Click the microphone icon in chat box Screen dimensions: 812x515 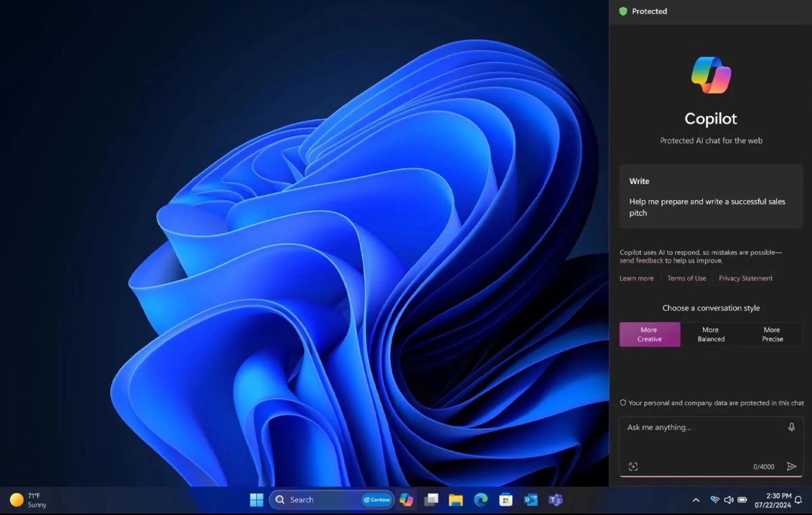pos(791,427)
